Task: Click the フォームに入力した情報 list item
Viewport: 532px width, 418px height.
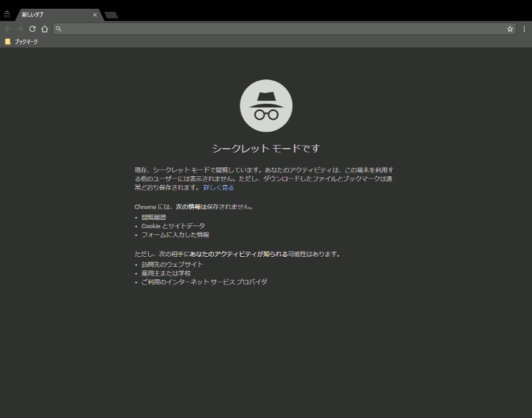Action: coord(175,234)
